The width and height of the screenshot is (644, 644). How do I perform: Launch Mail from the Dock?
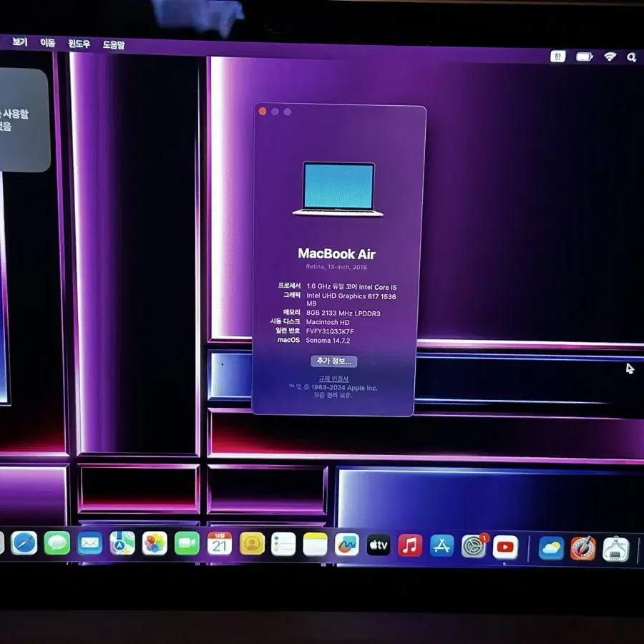coord(89,543)
